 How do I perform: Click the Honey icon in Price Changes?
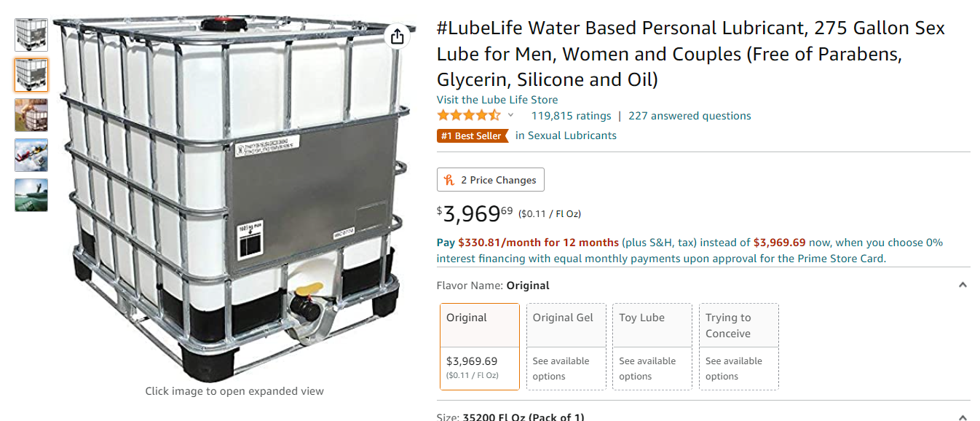[449, 180]
